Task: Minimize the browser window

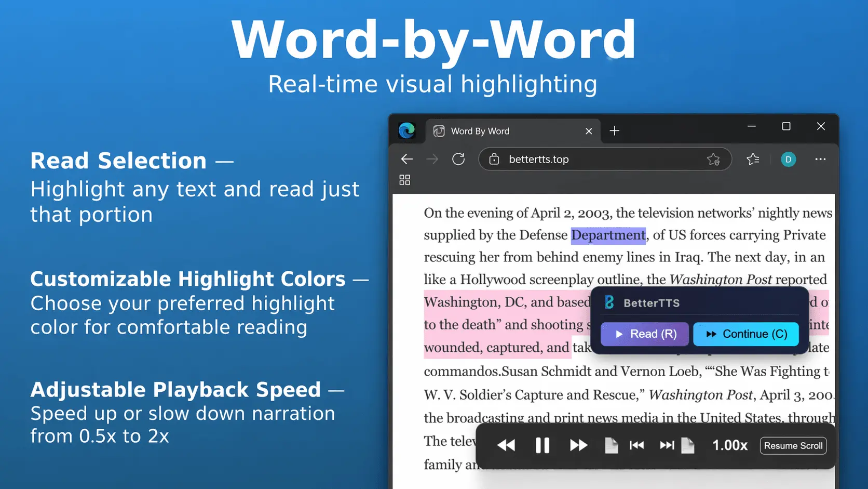Action: click(x=752, y=126)
